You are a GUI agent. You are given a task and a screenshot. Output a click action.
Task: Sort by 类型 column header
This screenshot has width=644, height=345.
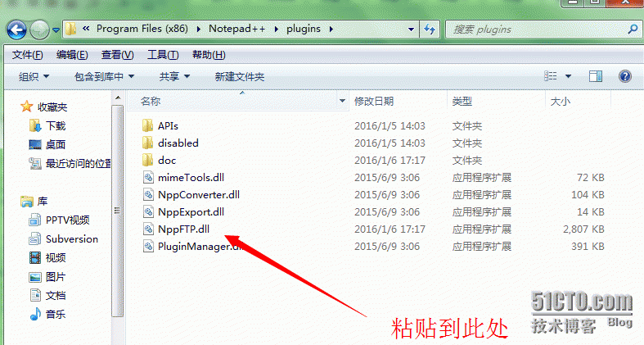tap(462, 101)
